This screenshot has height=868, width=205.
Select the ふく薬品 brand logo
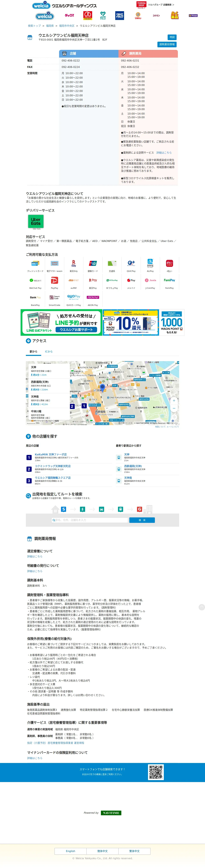pyautogui.click(x=175, y=15)
